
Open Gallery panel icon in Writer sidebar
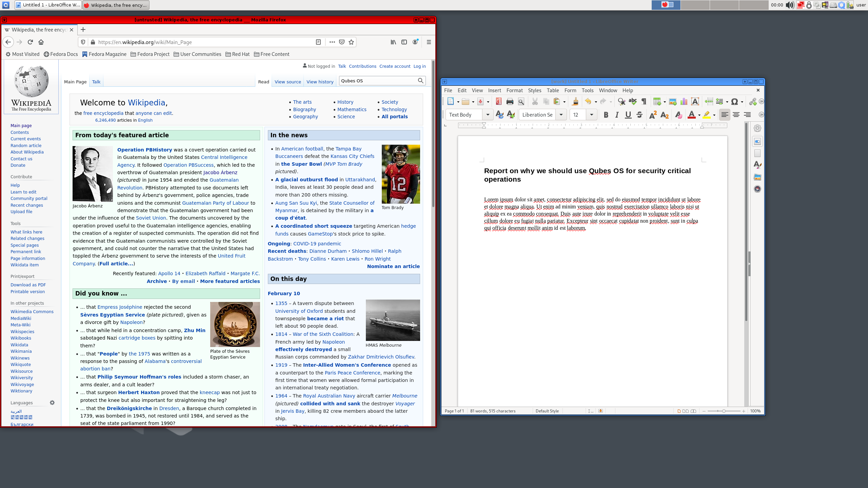click(757, 177)
